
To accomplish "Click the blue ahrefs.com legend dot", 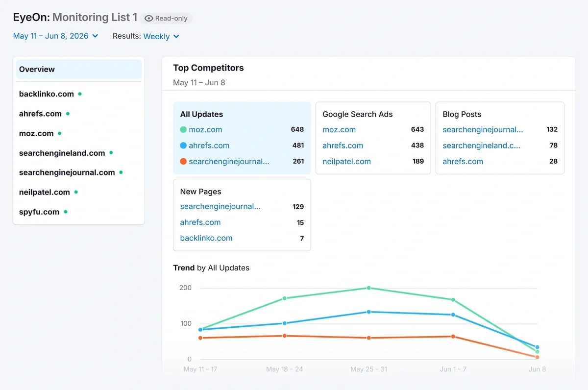I will pyautogui.click(x=183, y=146).
